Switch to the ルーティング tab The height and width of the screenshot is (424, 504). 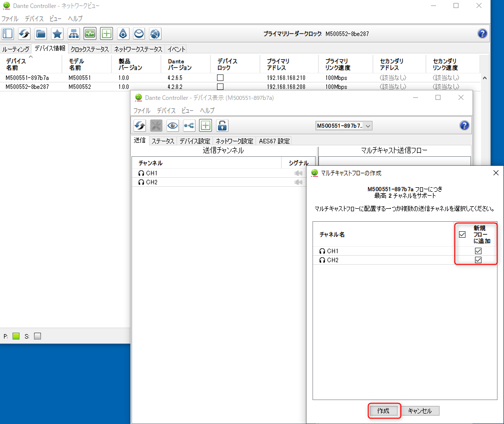pos(16,49)
